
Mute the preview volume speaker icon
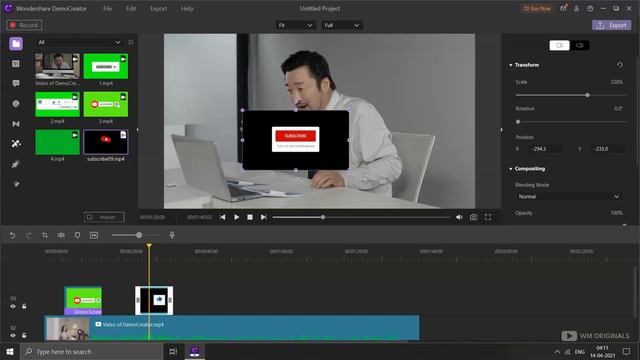459,218
